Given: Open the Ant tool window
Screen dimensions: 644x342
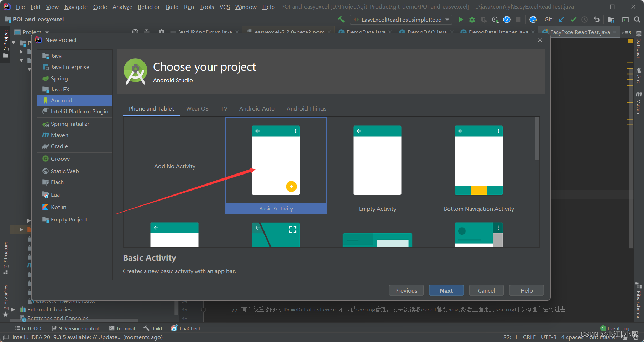Looking at the screenshot, I should (x=639, y=75).
